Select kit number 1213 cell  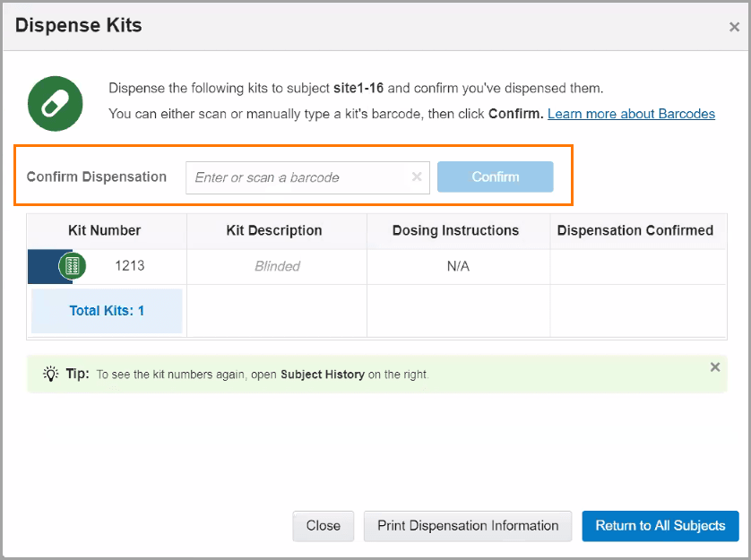pos(130,266)
